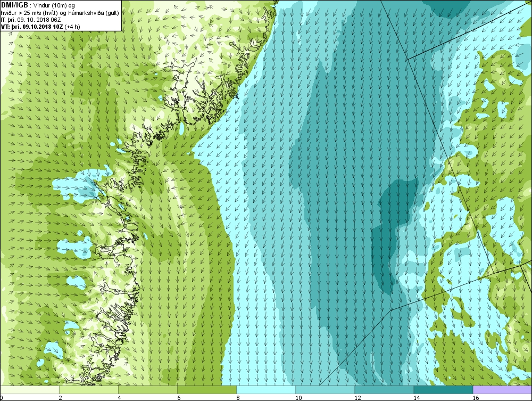
Task: Select the 0–2 m/s palest swatch in color scale
Action: [30, 389]
